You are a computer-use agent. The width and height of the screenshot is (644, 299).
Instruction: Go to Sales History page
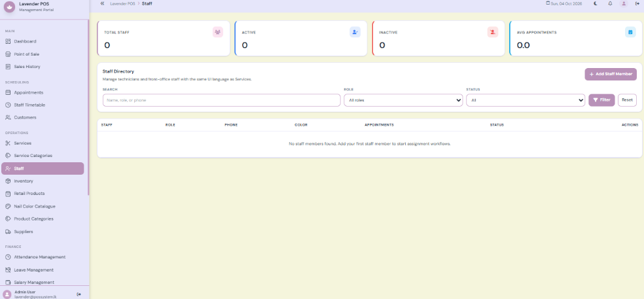tap(43, 67)
